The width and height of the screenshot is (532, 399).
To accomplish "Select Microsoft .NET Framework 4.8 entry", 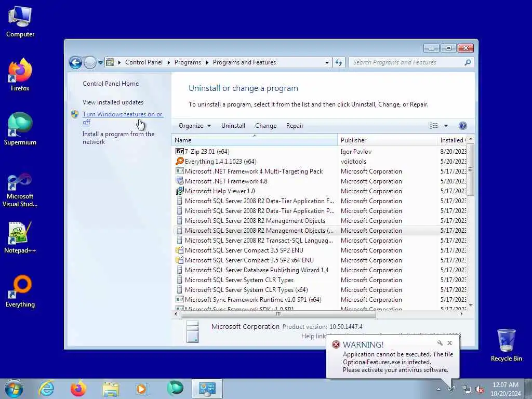I will click(321, 181).
